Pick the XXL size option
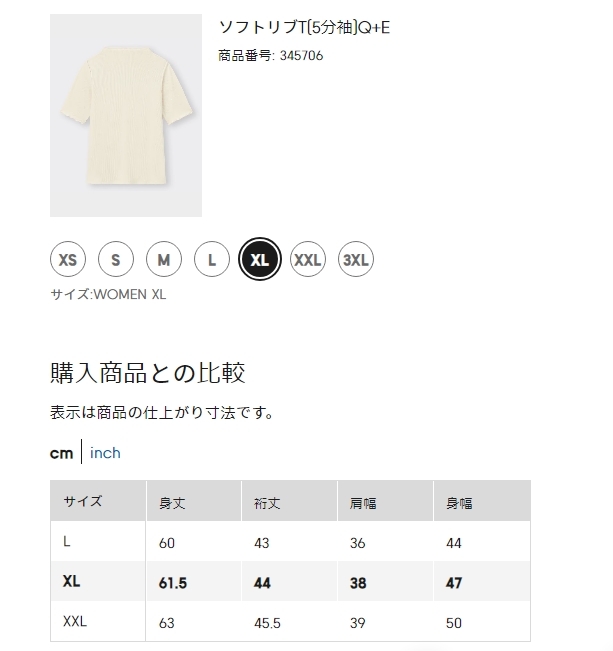The height and width of the screenshot is (651, 613). 308,259
